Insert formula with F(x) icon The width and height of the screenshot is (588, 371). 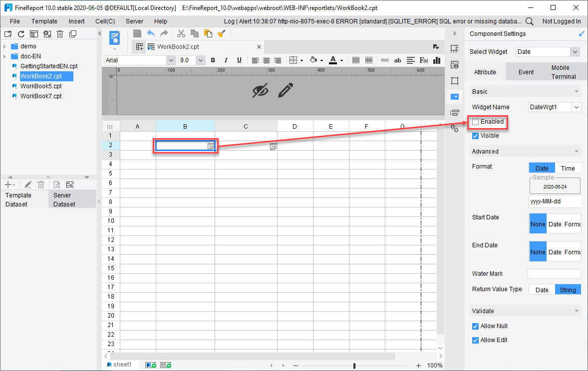(x=424, y=60)
